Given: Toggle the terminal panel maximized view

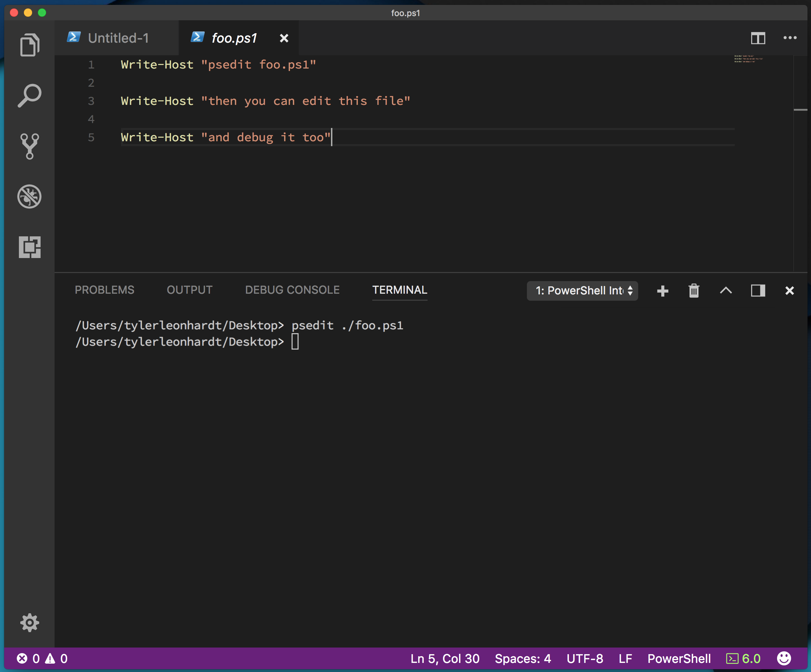Looking at the screenshot, I should 756,290.
